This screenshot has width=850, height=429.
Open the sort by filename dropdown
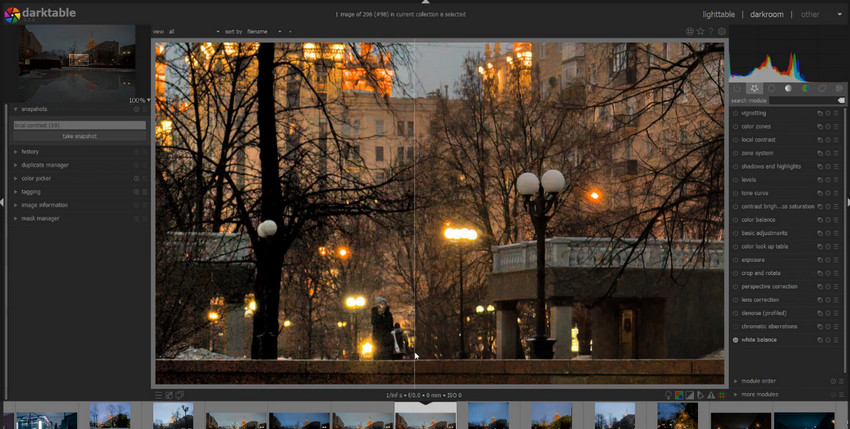265,31
